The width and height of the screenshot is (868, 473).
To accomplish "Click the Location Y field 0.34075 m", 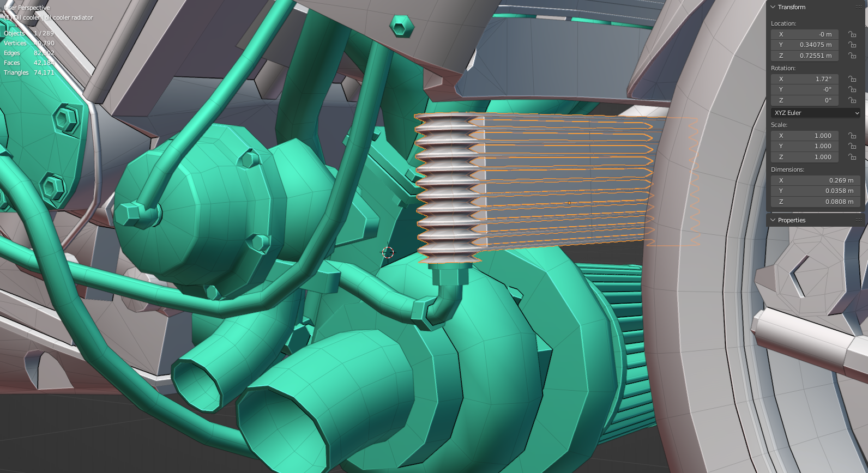I will coord(805,45).
